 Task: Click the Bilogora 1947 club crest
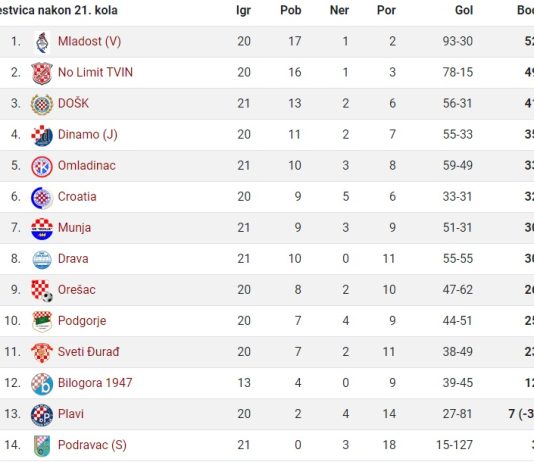[42, 384]
